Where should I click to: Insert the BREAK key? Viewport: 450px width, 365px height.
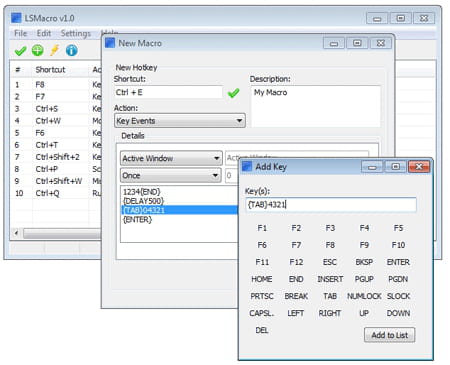[296, 296]
